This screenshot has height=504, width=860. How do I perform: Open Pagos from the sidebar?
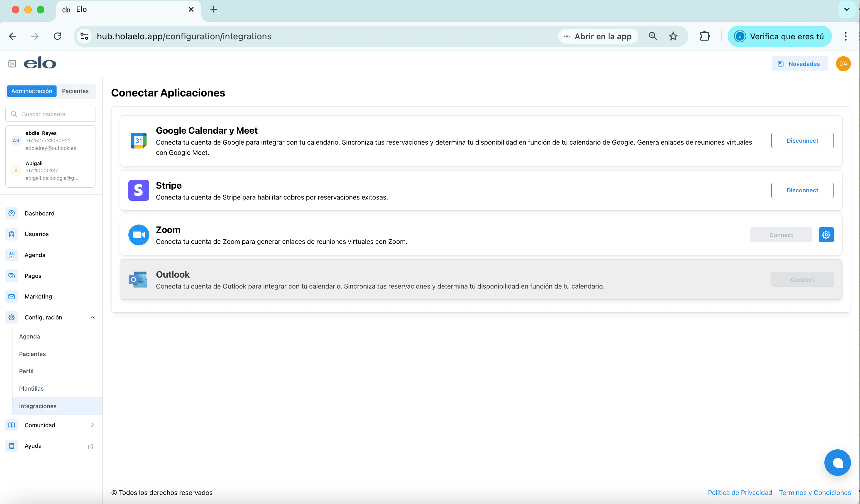pyautogui.click(x=33, y=276)
